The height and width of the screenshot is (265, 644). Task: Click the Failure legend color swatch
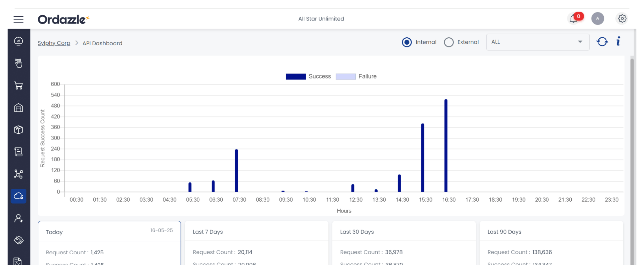click(x=345, y=77)
